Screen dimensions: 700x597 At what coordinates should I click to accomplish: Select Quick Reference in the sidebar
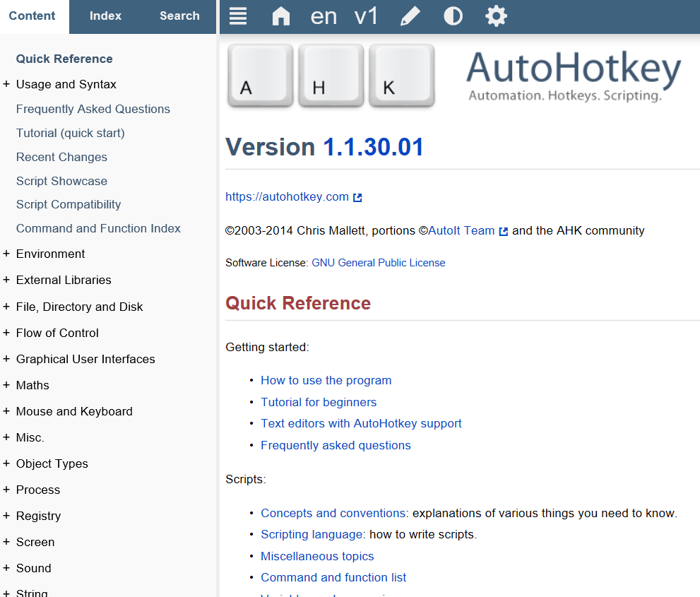(x=64, y=59)
